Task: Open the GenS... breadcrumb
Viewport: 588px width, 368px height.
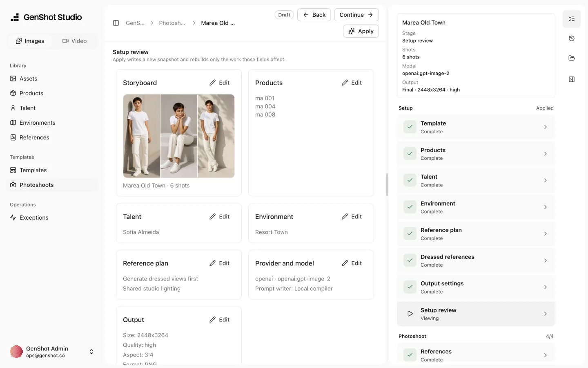Action: tap(135, 23)
